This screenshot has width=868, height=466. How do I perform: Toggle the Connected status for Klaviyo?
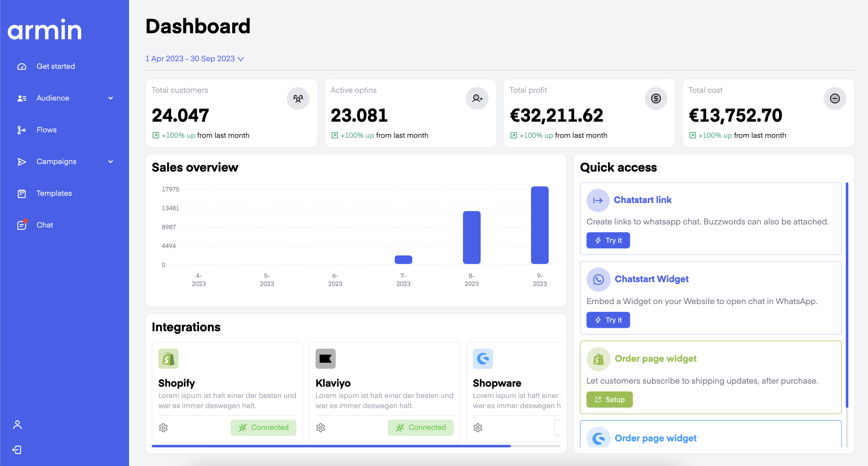(421, 428)
